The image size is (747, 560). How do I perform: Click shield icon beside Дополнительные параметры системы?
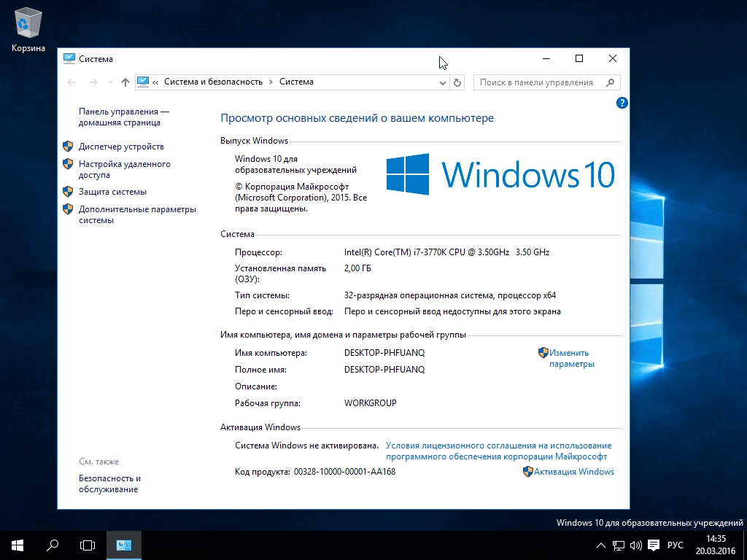[68, 209]
